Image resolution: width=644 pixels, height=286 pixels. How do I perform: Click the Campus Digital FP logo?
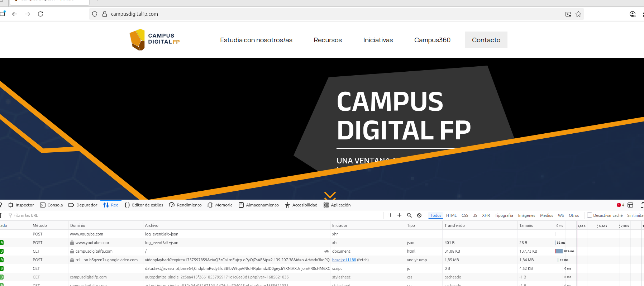tap(154, 39)
